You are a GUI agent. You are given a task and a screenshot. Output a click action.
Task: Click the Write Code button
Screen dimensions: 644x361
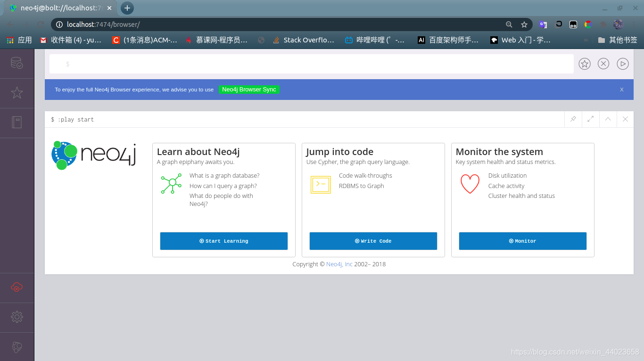point(373,241)
